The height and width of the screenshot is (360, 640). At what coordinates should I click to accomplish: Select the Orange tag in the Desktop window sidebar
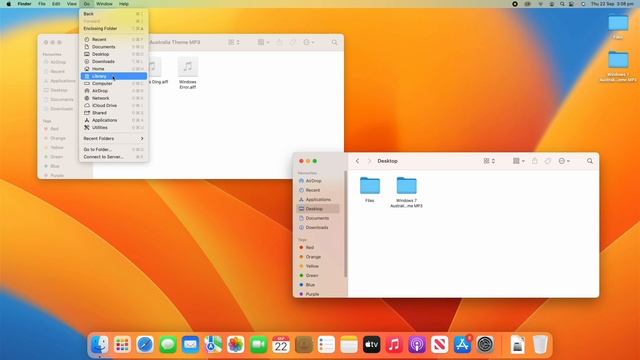(x=318, y=257)
